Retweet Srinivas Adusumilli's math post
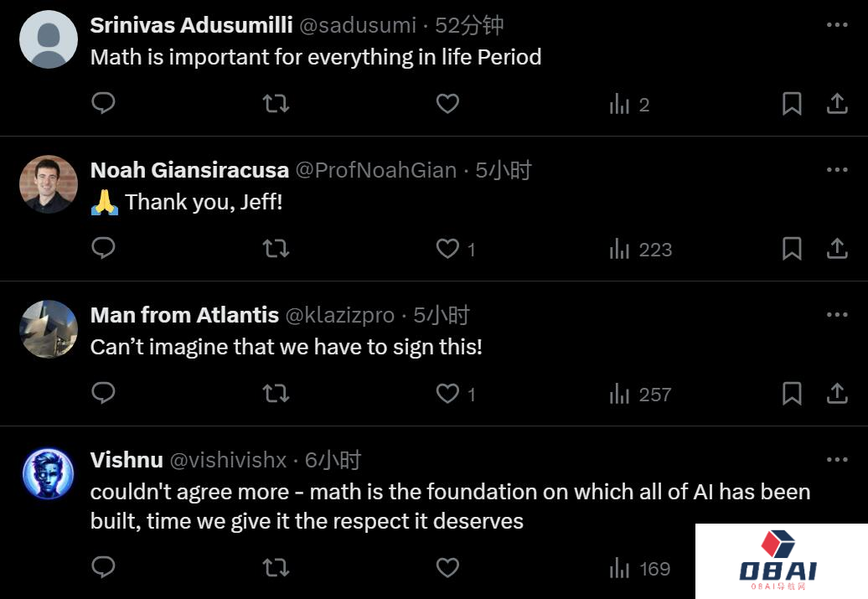The height and width of the screenshot is (599, 868). pyautogui.click(x=276, y=104)
